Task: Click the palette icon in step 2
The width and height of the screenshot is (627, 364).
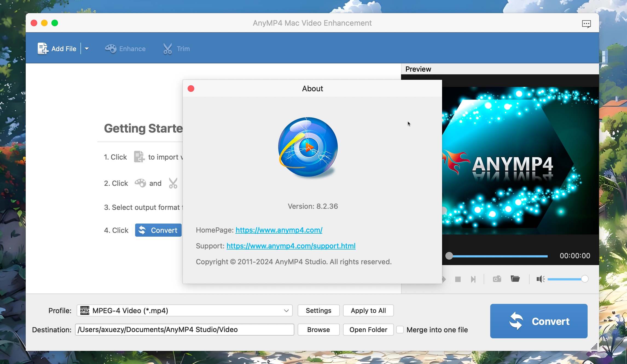Action: pyautogui.click(x=140, y=183)
